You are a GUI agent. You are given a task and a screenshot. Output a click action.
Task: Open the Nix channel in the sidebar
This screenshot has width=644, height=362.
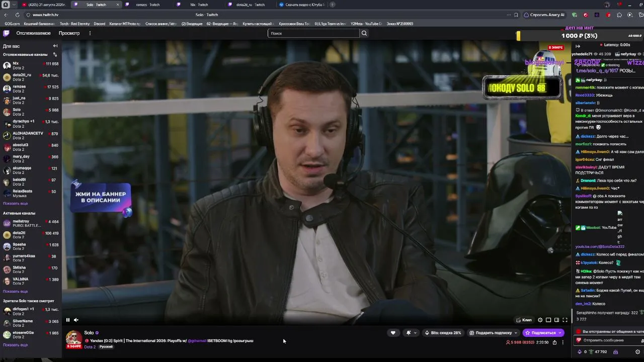[x=31, y=65]
